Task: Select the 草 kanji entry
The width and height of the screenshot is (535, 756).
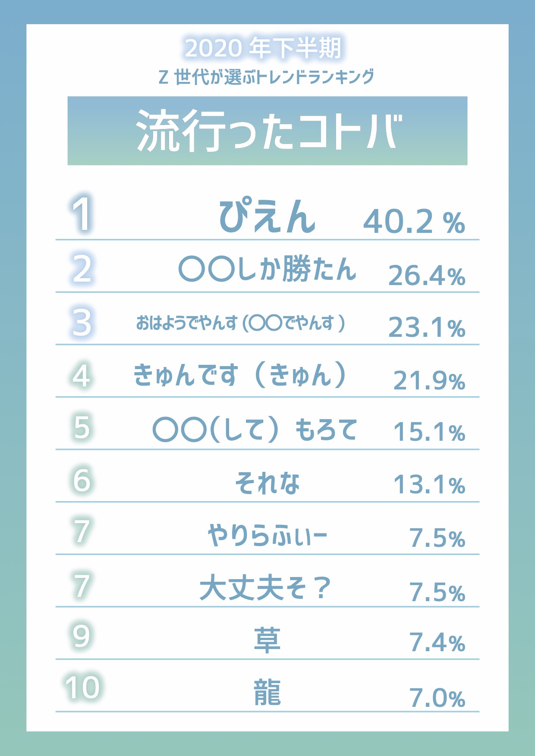Action: click(267, 640)
